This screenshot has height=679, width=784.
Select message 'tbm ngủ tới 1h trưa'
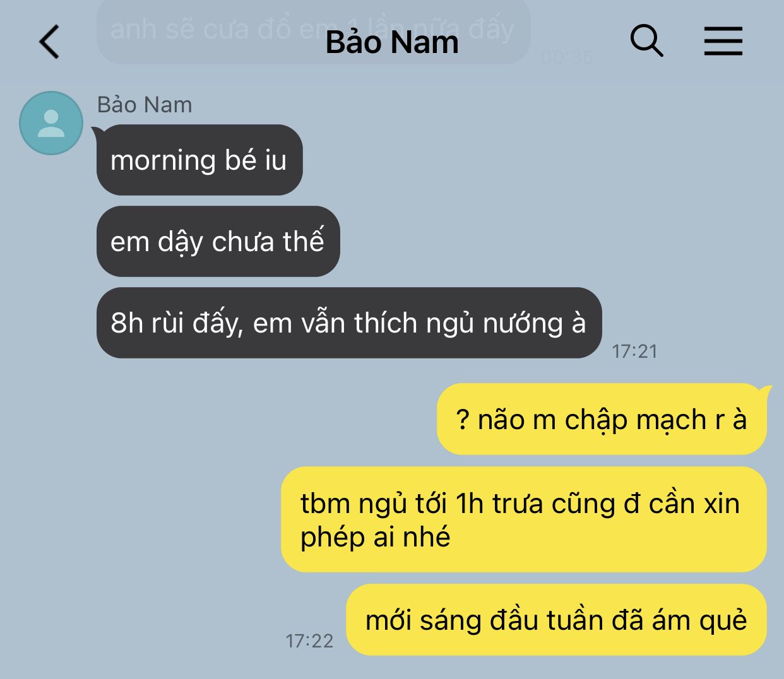click(524, 519)
